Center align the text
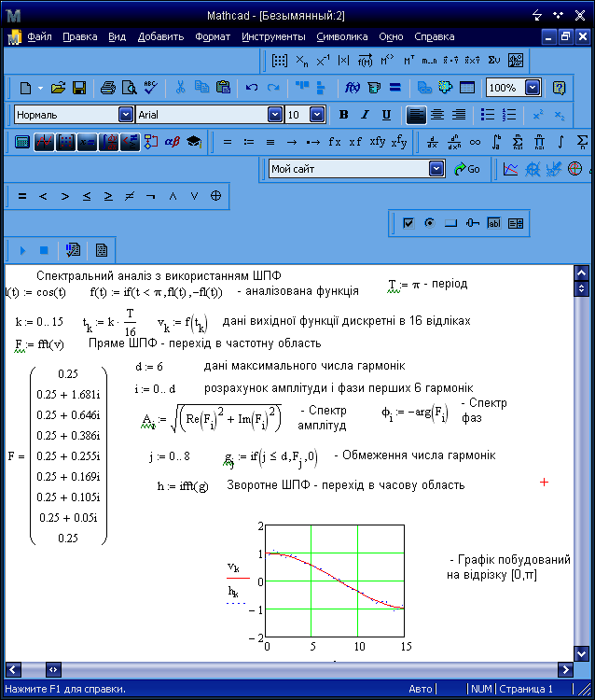595x700 pixels. (437, 115)
